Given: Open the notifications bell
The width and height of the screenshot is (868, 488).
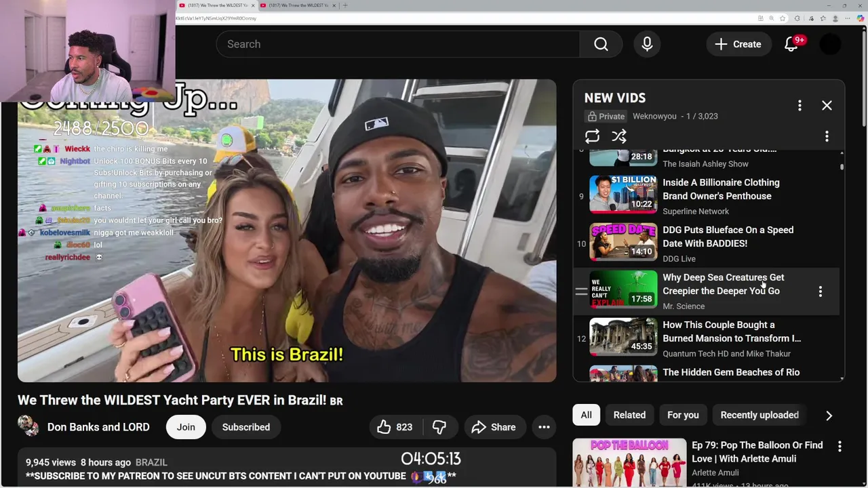Looking at the screenshot, I should (791, 44).
